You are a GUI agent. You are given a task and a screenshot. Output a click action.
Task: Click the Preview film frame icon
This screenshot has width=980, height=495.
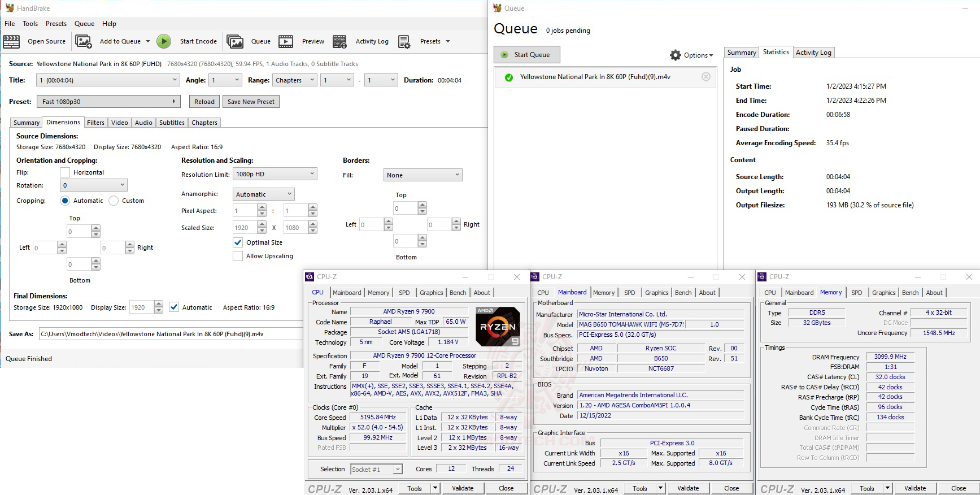286,41
